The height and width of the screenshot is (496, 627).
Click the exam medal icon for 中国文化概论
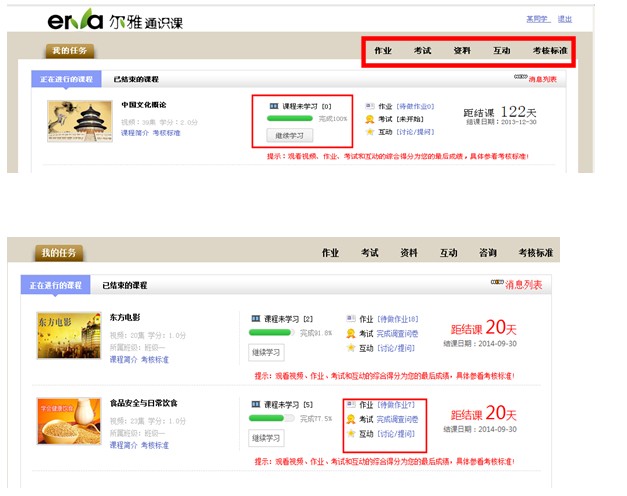tap(370, 119)
